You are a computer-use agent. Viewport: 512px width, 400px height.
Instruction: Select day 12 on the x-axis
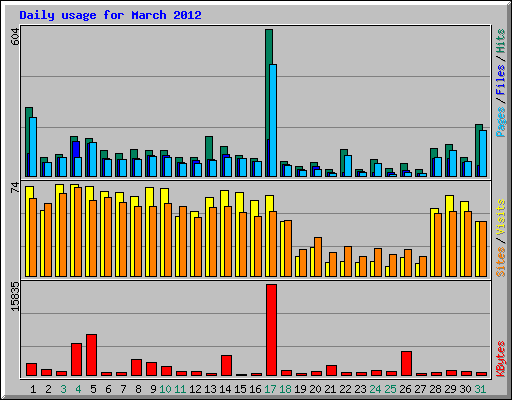[195, 389]
